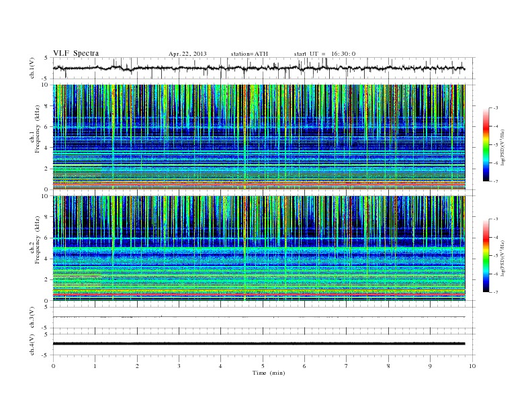Click the '-5' label on ch.1 colorbar
This screenshot has height=411, width=532.
click(x=495, y=145)
